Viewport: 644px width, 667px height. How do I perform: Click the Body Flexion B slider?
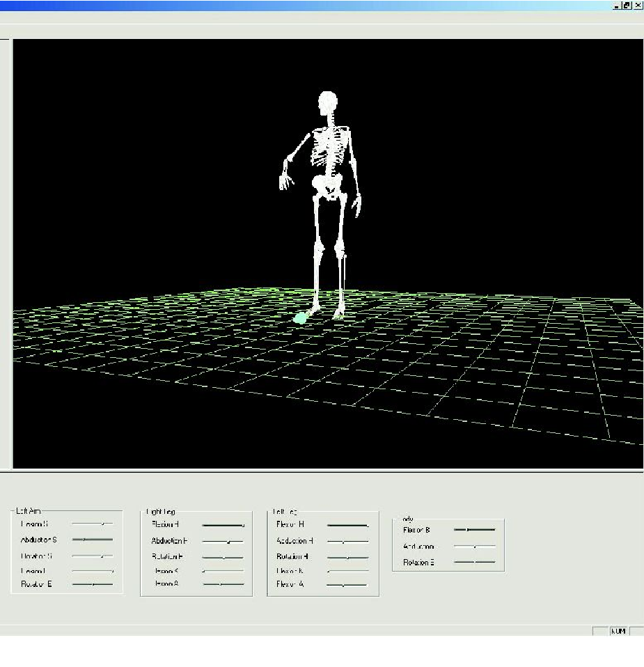pos(474,530)
